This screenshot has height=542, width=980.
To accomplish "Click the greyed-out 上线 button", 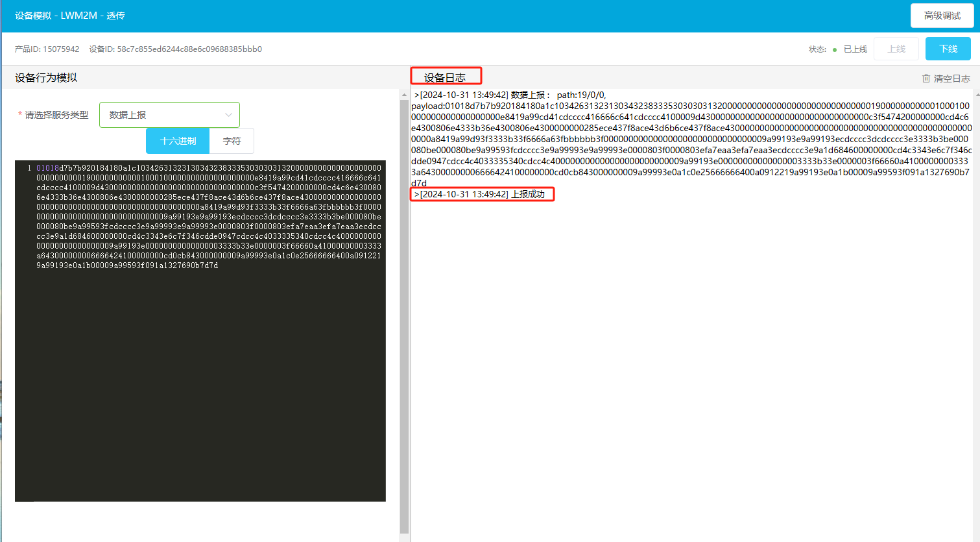I will [x=896, y=49].
